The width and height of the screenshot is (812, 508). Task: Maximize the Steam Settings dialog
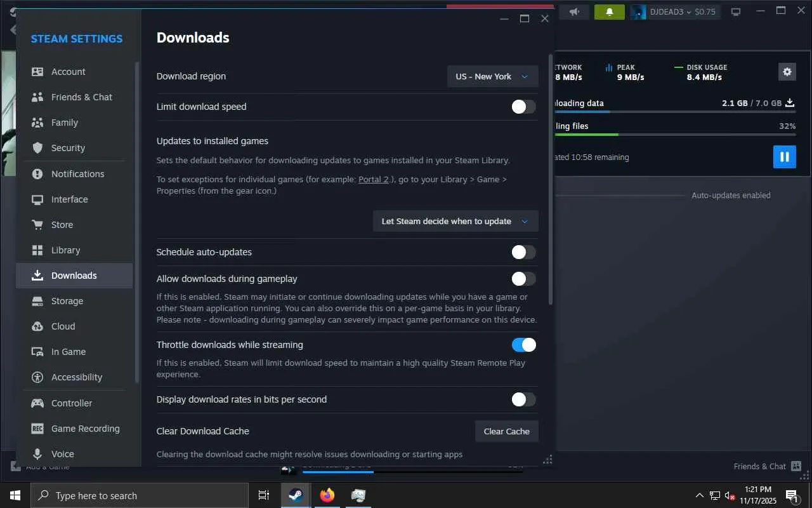pyautogui.click(x=525, y=18)
